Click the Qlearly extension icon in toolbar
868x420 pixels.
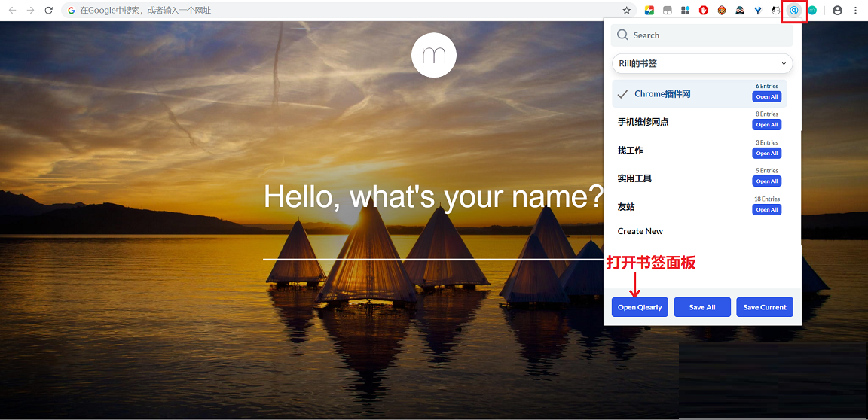tap(793, 11)
